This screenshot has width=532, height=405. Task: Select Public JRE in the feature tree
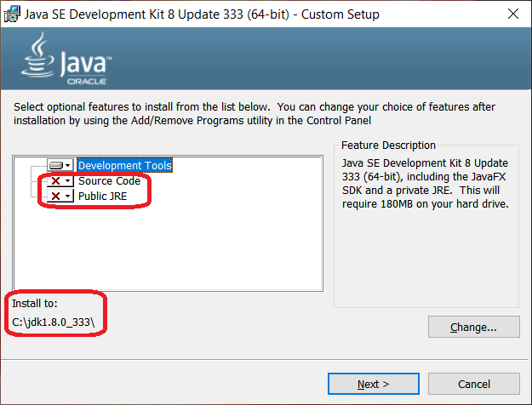coord(102,196)
